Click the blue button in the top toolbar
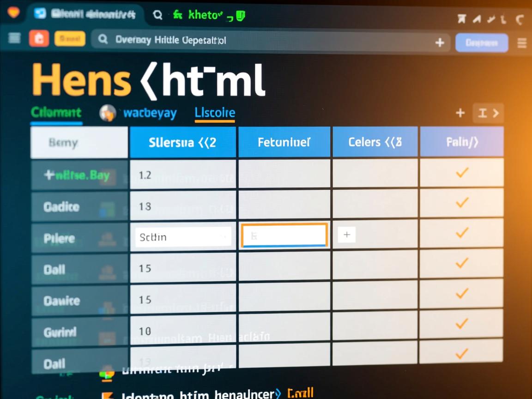 click(481, 43)
